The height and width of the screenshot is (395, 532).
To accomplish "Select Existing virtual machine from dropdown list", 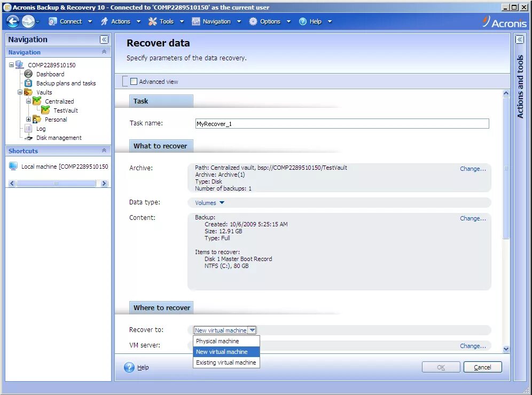I will 226,362.
